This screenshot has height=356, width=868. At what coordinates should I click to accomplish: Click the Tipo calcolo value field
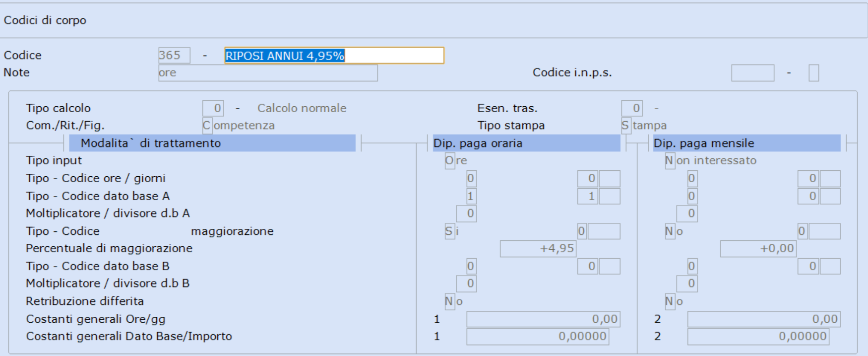(x=213, y=108)
